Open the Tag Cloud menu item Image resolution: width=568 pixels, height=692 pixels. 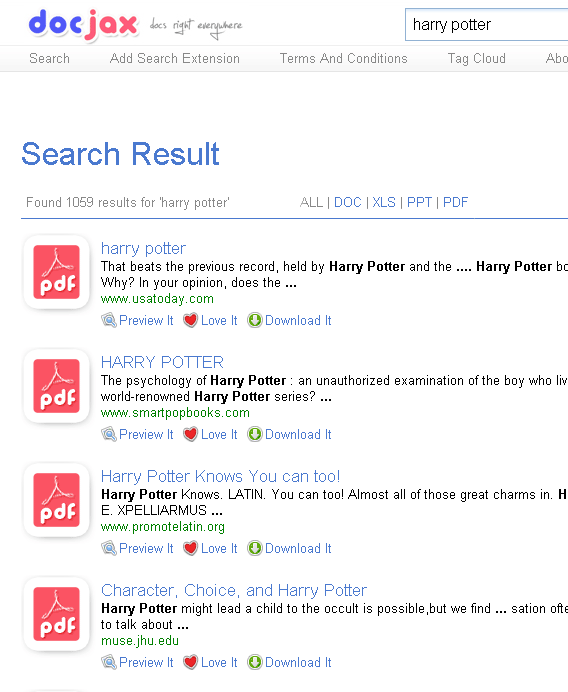(x=477, y=58)
